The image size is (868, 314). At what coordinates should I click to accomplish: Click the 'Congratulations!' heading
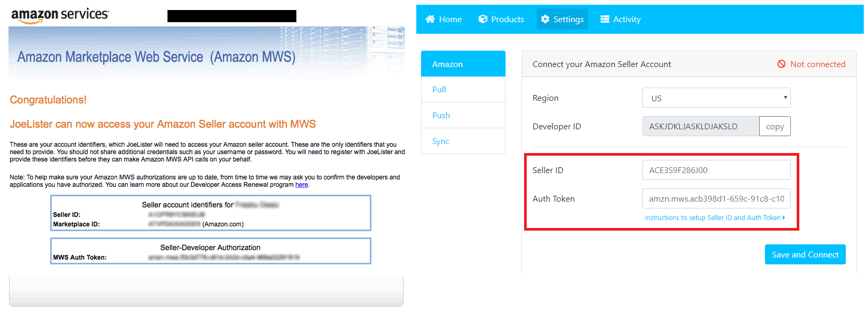48,100
